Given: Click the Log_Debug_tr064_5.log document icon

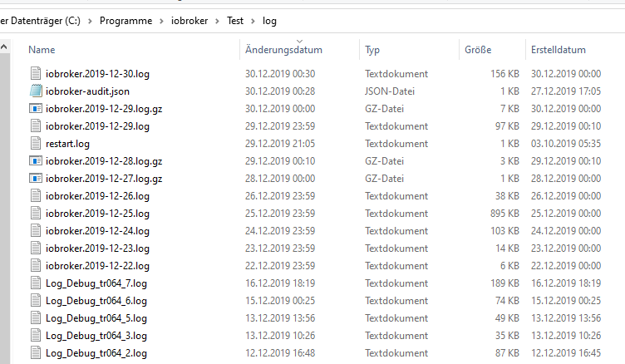Looking at the screenshot, I should coord(36,318).
